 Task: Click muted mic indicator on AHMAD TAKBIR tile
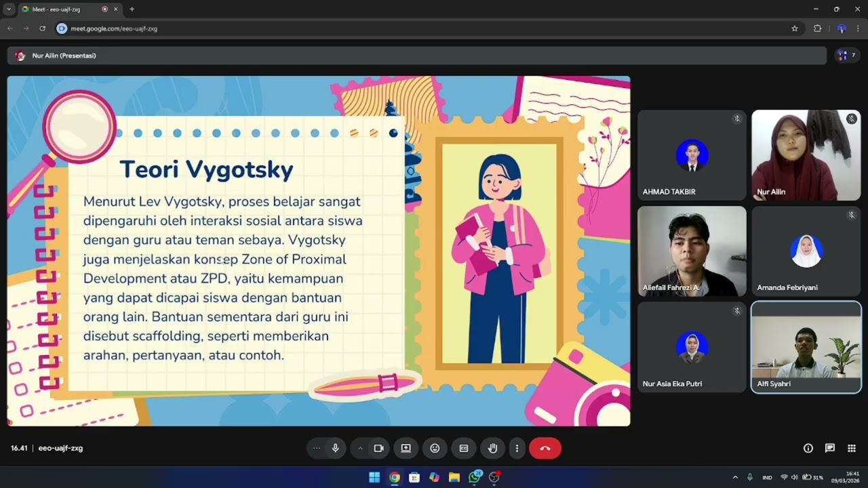737,119
